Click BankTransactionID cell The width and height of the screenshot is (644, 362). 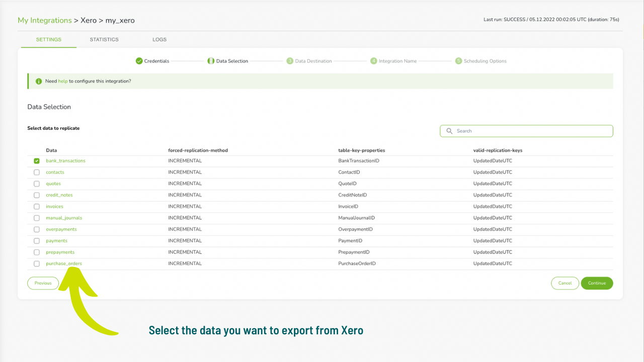click(x=359, y=161)
